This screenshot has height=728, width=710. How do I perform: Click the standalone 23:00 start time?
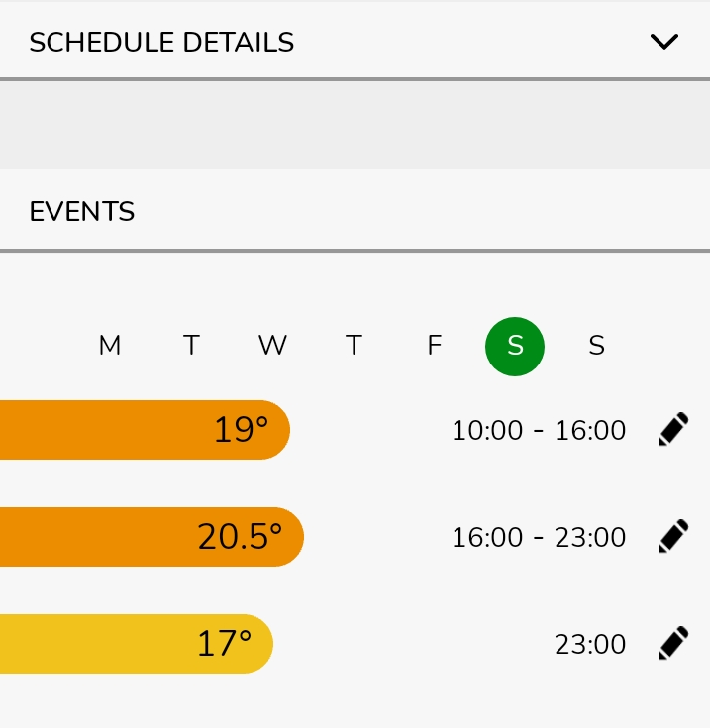(x=590, y=645)
